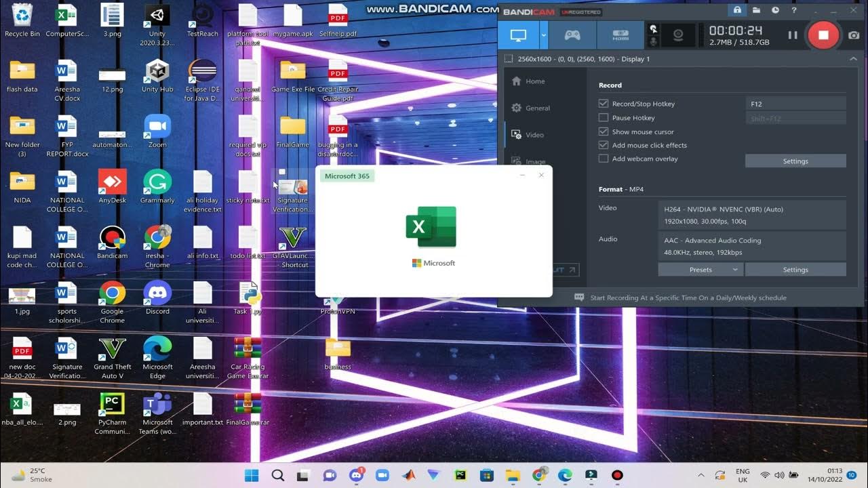Viewport: 868px width, 488px height.
Task: Open Microsoft Edge desktop shortcut
Action: point(157,359)
